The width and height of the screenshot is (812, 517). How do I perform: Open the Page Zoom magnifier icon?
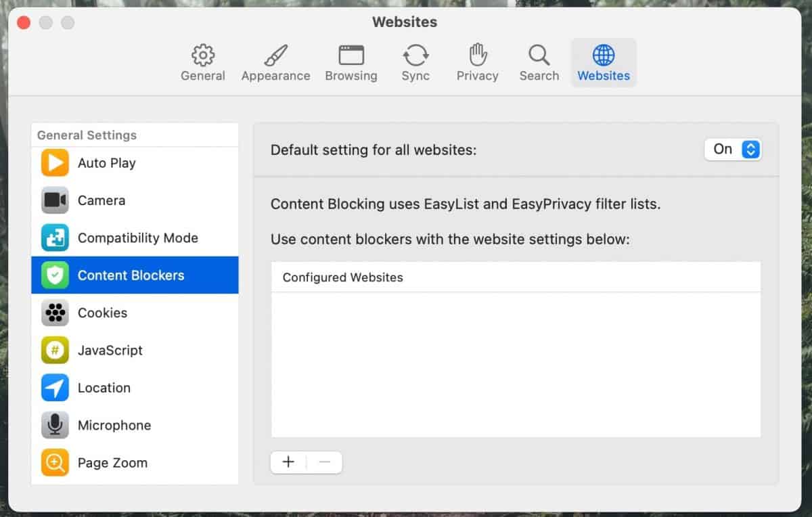(x=54, y=462)
